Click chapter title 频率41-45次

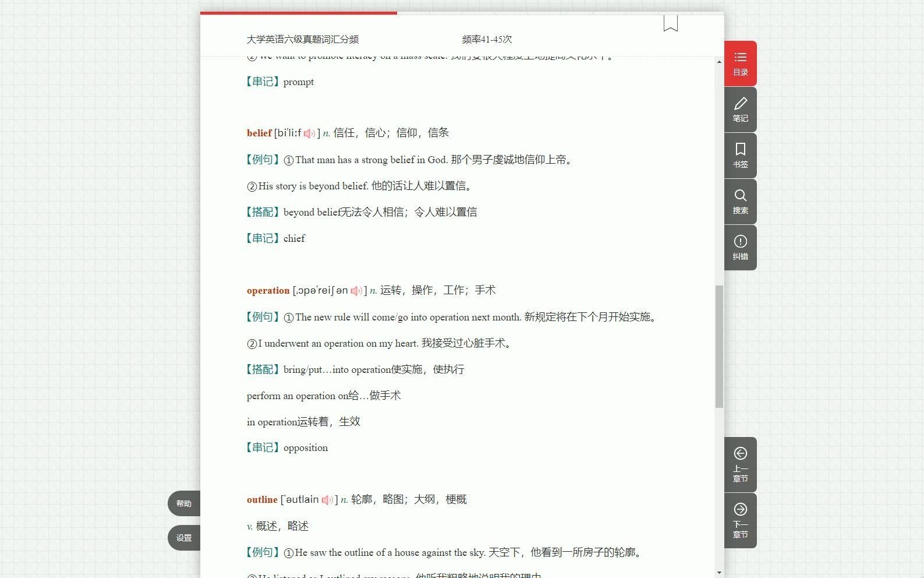click(487, 40)
